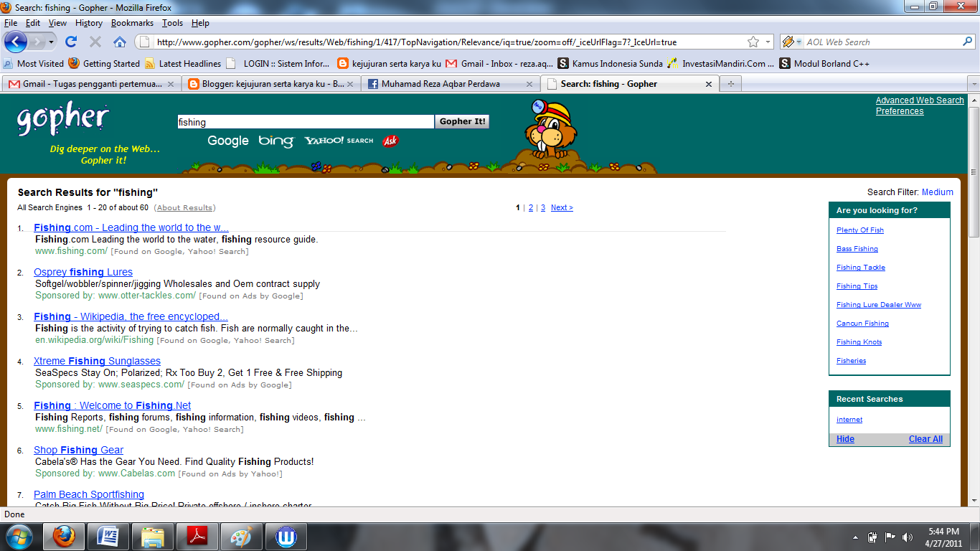This screenshot has width=980, height=551.
Task: Open the InvestasiMandiri.Com bookmark
Action: tap(721, 63)
